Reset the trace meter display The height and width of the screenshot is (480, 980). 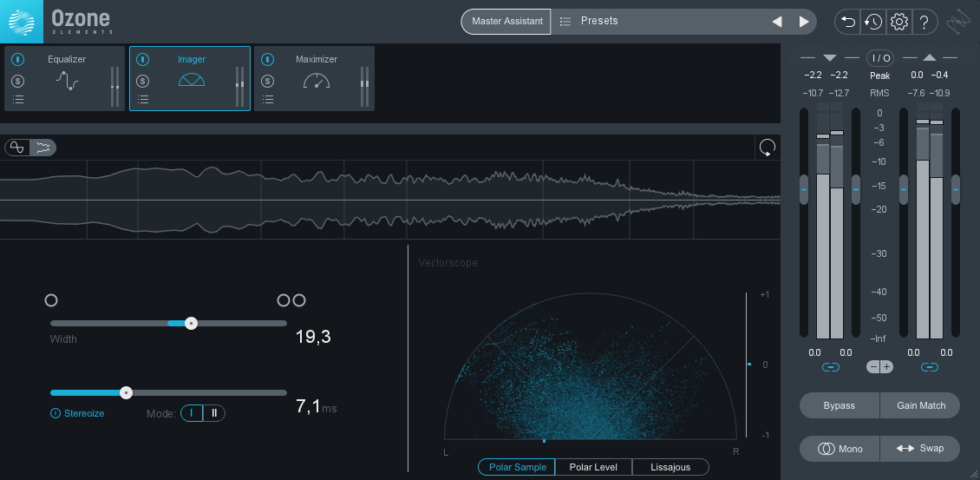tap(768, 148)
